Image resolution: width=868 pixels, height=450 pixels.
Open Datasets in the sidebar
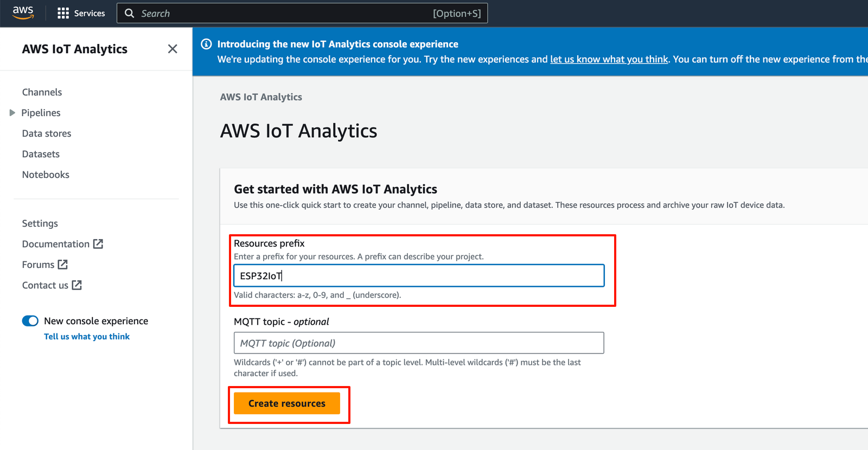coord(41,154)
